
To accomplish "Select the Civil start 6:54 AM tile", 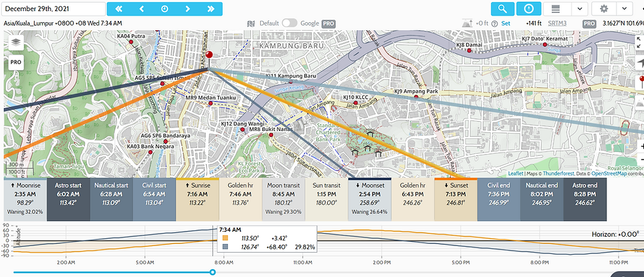I will (x=154, y=200).
